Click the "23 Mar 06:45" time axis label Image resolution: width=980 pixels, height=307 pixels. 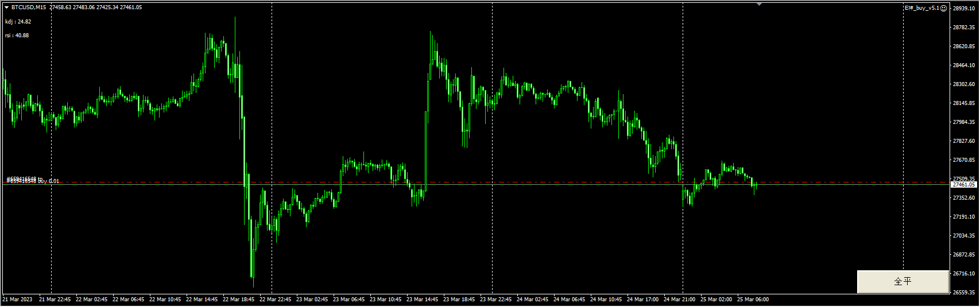pyautogui.click(x=349, y=300)
